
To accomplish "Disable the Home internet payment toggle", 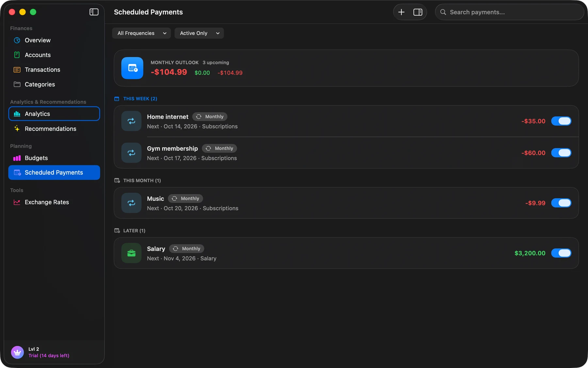I will [561, 121].
